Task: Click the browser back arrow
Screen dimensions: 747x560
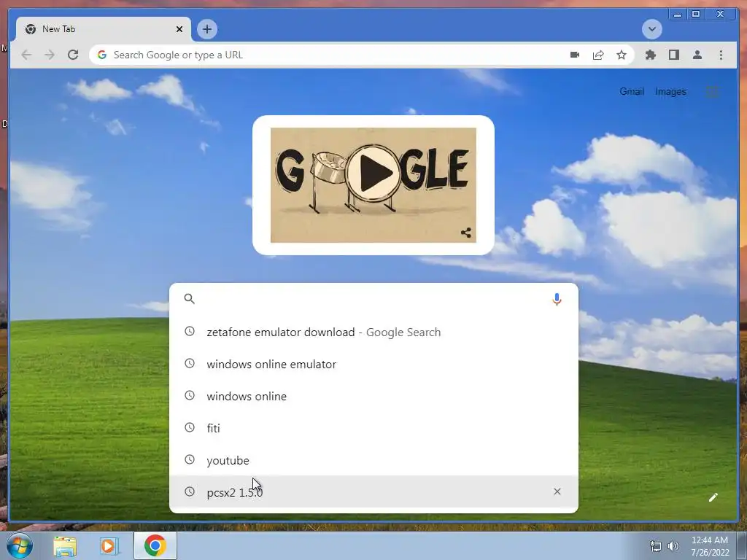Action: click(27, 55)
